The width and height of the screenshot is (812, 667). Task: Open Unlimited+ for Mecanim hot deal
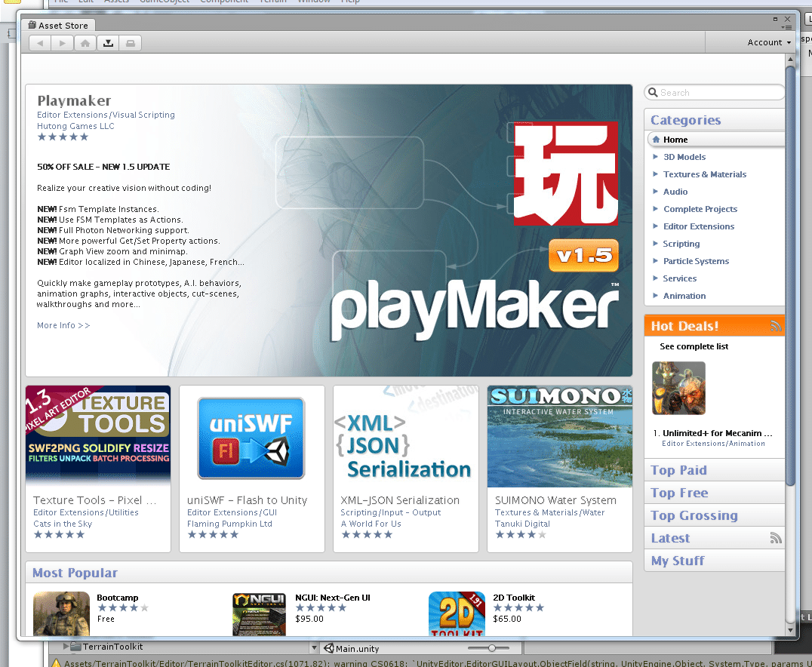717,433
